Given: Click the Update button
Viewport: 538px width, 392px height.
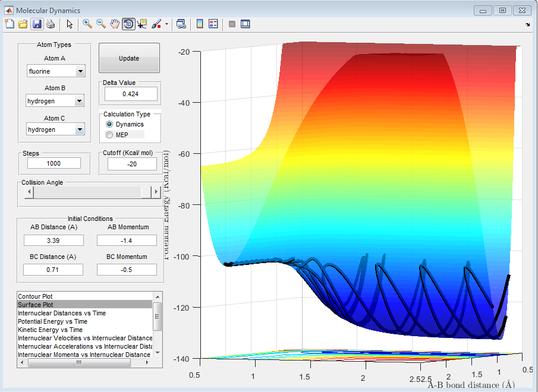Looking at the screenshot, I should [129, 58].
